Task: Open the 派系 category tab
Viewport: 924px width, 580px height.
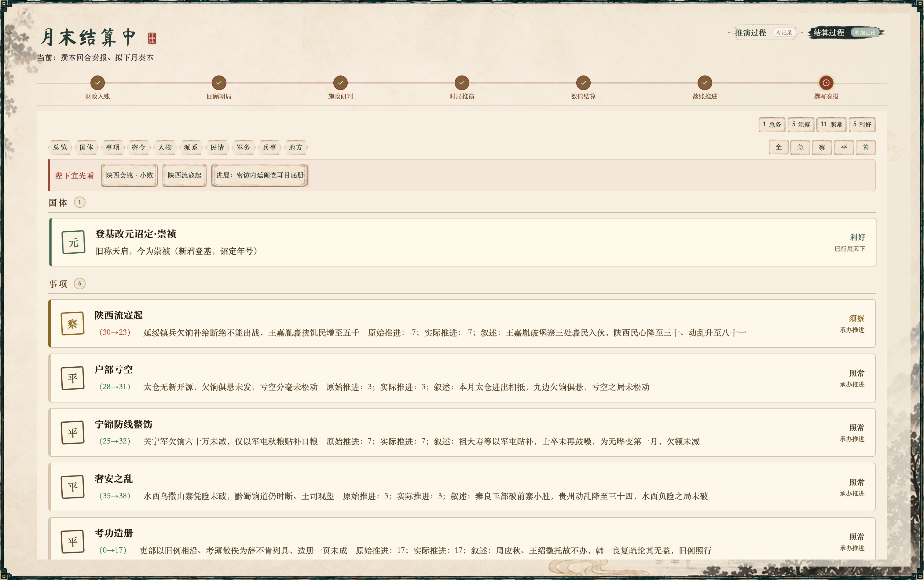Action: (191, 147)
